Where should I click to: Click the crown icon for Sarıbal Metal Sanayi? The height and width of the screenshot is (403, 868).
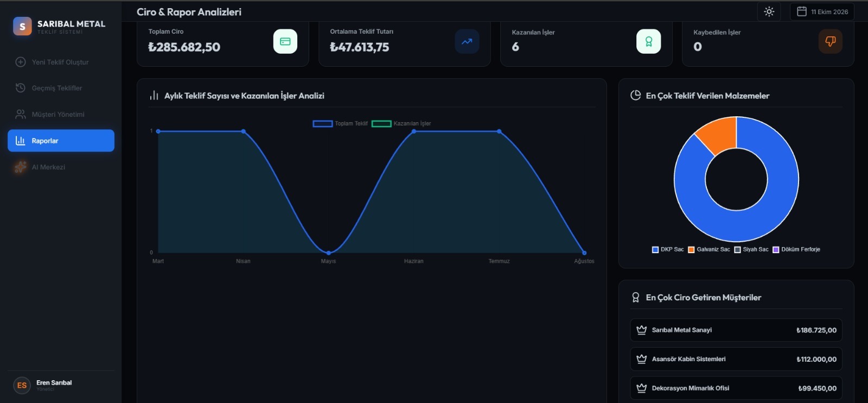pos(642,330)
